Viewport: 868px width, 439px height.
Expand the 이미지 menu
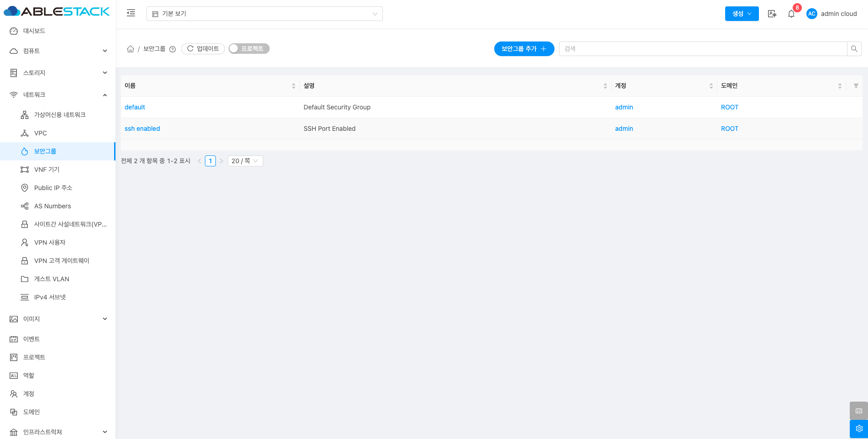click(58, 319)
